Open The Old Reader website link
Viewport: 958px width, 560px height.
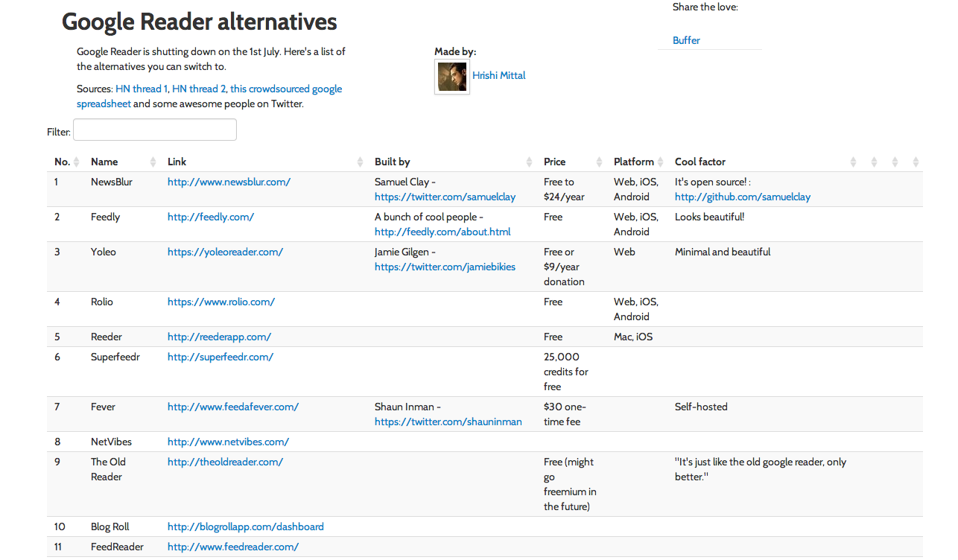coord(225,462)
